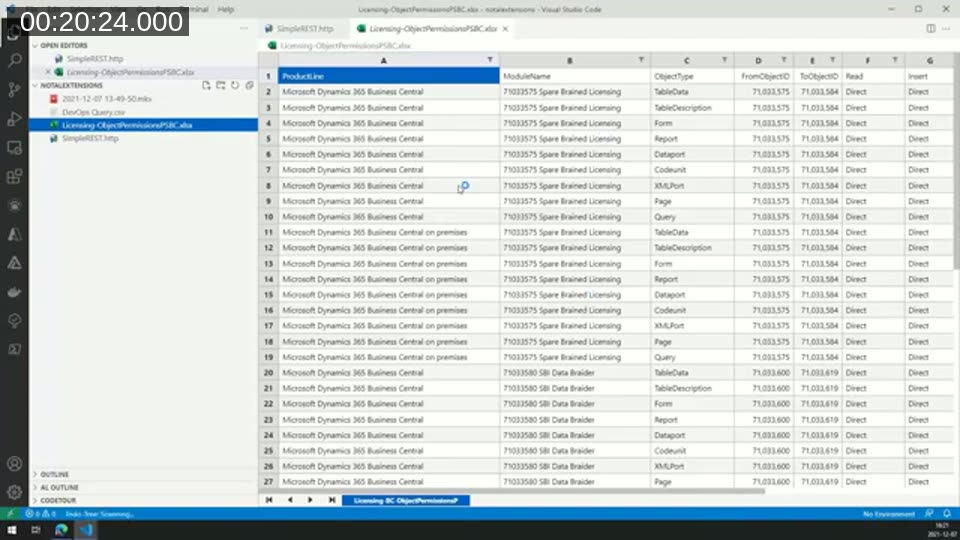Collapse all folders in explorer
960x540 pixels.
249,86
